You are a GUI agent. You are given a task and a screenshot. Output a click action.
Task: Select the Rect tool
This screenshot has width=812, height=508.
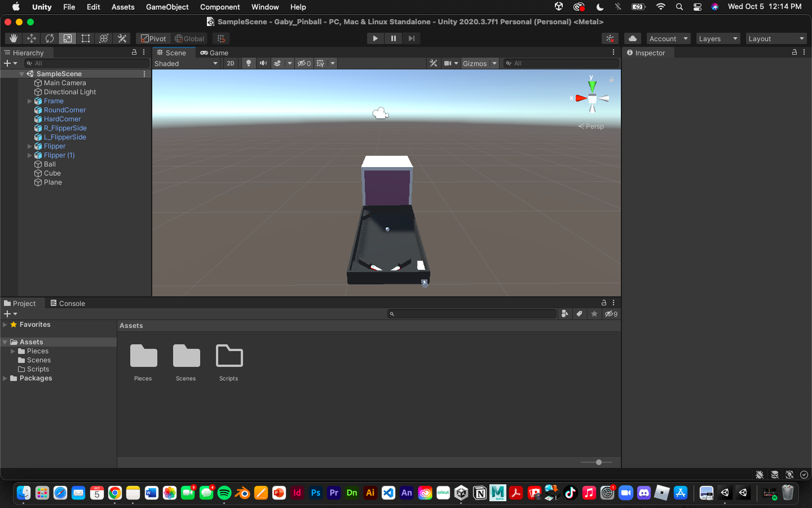point(86,38)
